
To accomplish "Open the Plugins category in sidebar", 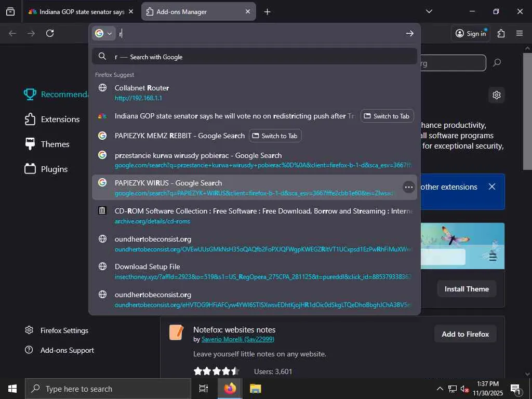I will [46, 169].
